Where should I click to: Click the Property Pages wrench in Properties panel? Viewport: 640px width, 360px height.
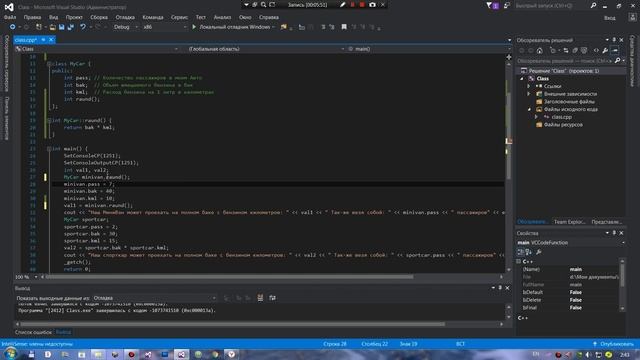pyautogui.click(x=539, y=252)
